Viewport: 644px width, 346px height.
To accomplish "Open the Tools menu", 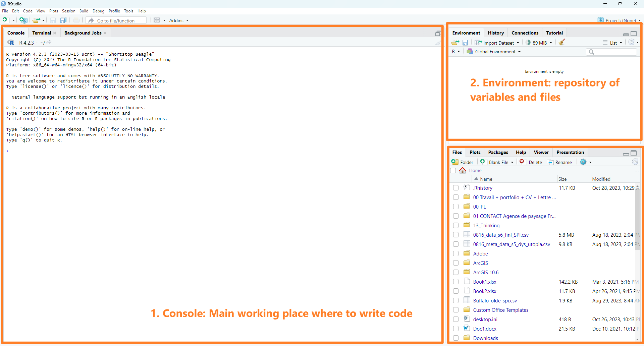I will click(x=128, y=11).
